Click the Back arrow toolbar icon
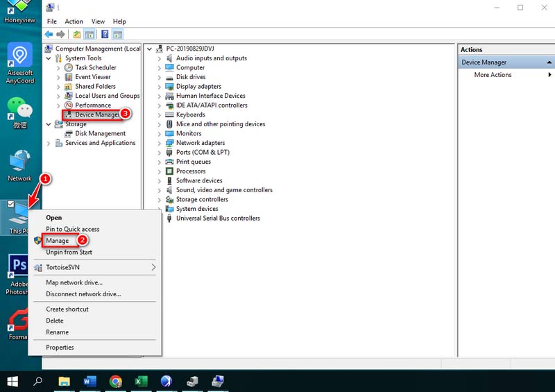This screenshot has width=555, height=392. click(49, 35)
